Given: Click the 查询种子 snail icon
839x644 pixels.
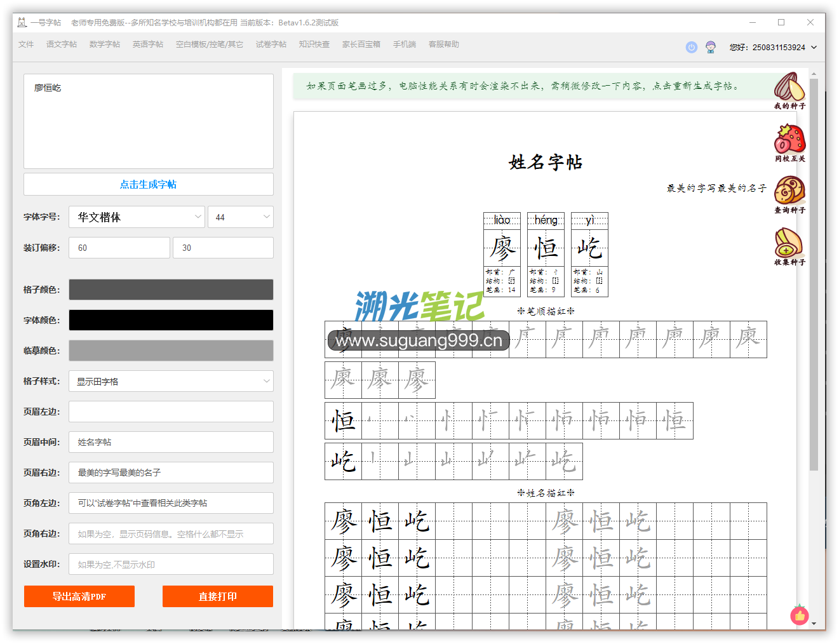Looking at the screenshot, I should (x=789, y=191).
